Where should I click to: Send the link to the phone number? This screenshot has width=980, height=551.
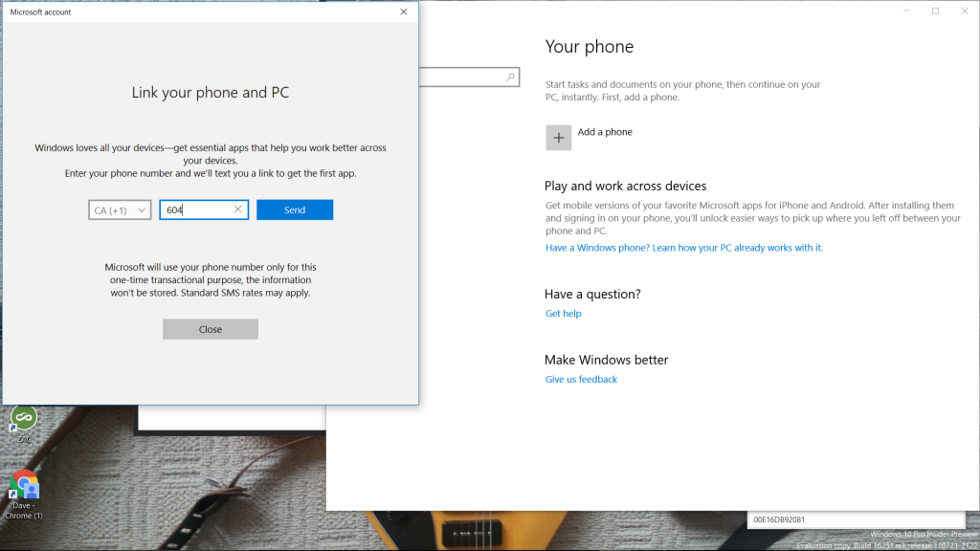coord(295,209)
